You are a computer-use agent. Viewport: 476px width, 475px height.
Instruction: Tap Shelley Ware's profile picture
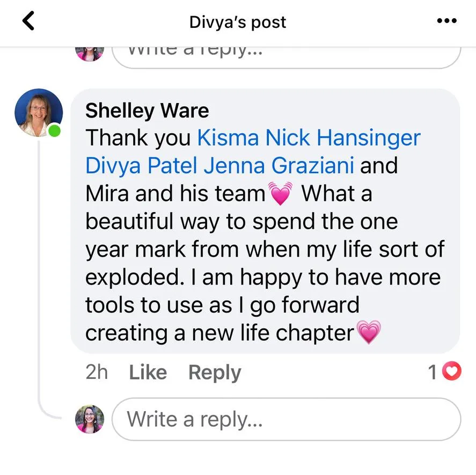(39, 113)
